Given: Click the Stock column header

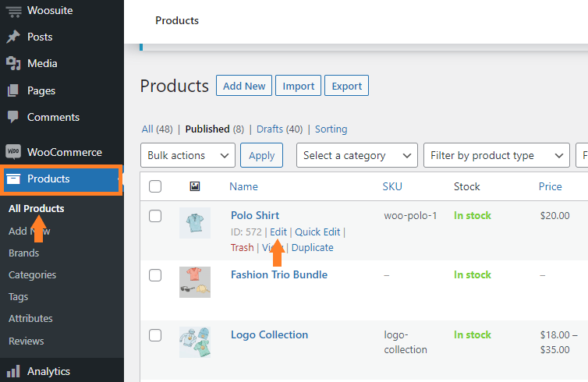Looking at the screenshot, I should (x=467, y=186).
